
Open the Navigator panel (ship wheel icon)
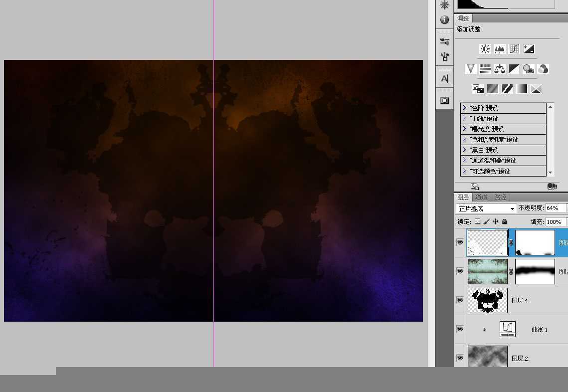point(444,4)
